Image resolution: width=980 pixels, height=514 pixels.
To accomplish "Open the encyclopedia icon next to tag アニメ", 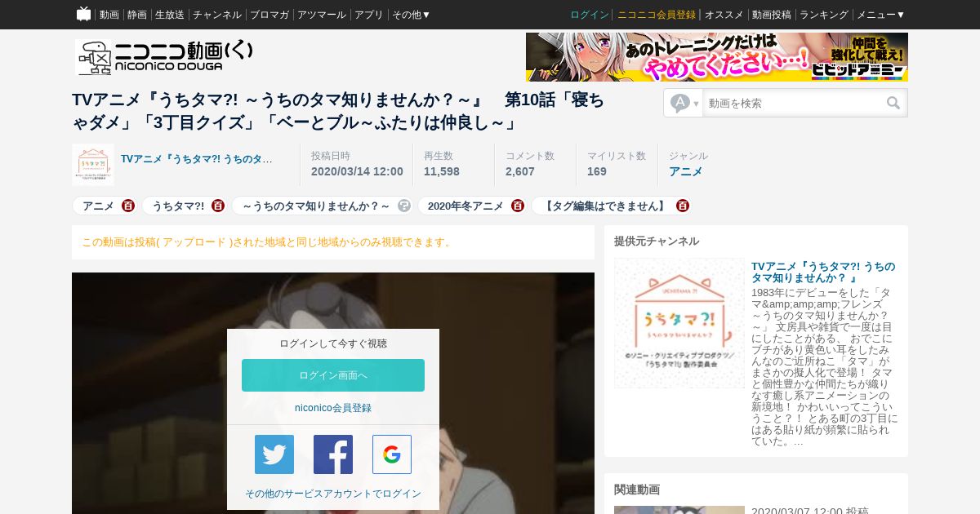I will (128, 206).
